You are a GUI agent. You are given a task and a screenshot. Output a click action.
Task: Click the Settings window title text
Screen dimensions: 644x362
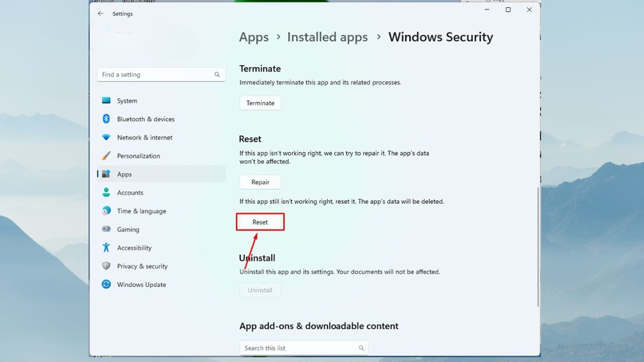coord(122,14)
